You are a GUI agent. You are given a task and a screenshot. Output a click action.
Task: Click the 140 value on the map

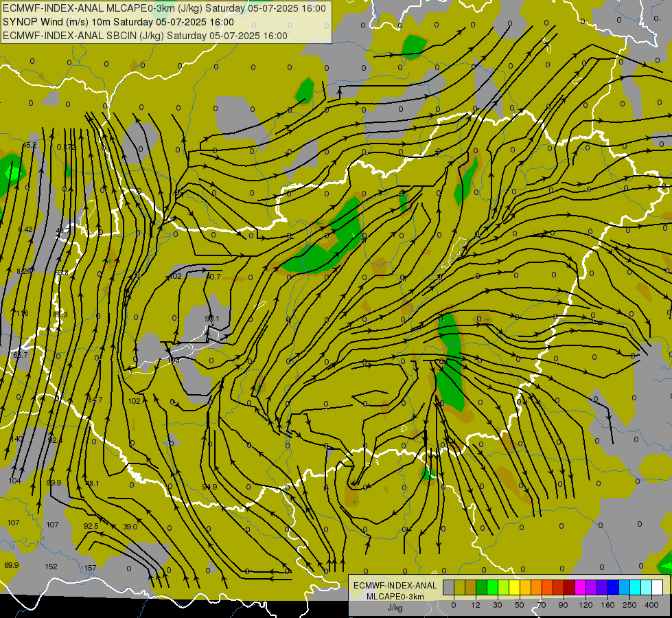click(x=16, y=439)
